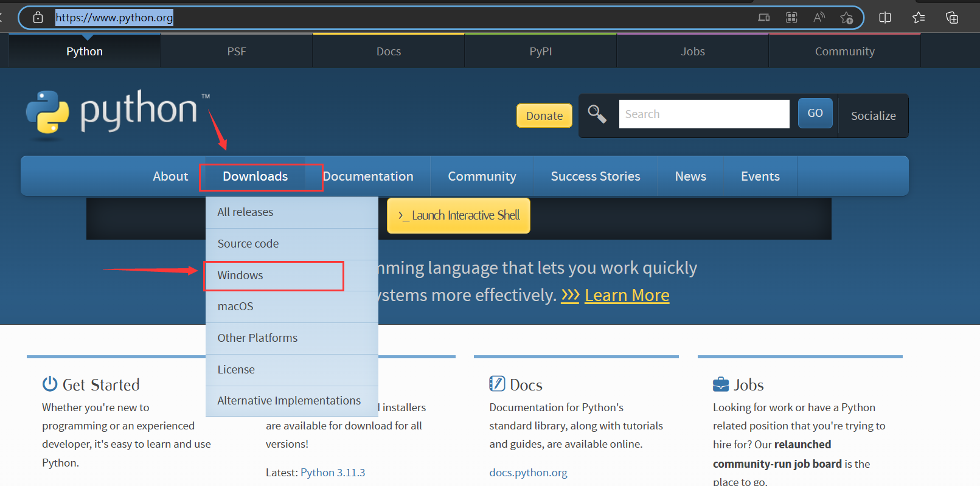Screen dimensions: 980x486
Task: Choose Windows from Downloads dropdown
Action: point(292,276)
